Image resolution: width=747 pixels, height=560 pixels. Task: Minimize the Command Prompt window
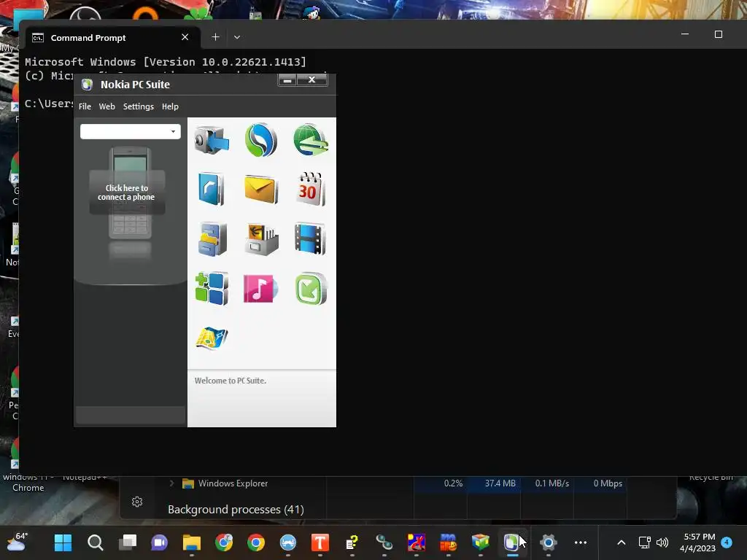coord(685,34)
